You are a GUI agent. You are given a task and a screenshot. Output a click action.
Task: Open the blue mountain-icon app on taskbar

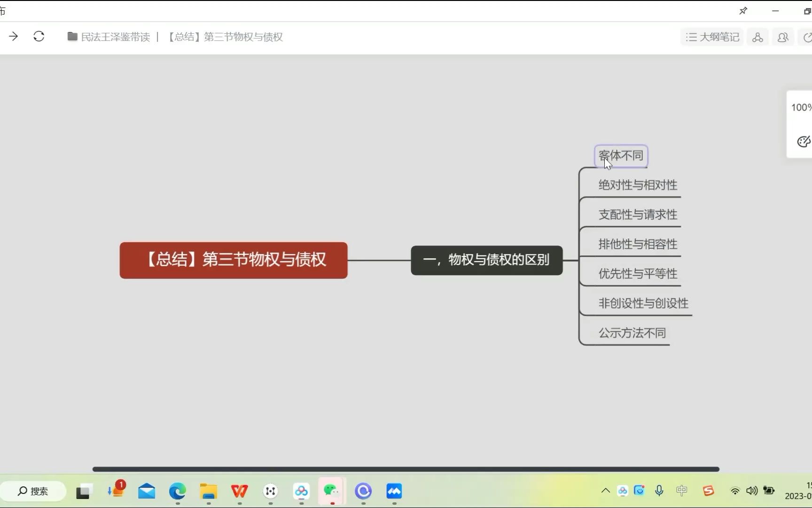click(x=394, y=492)
